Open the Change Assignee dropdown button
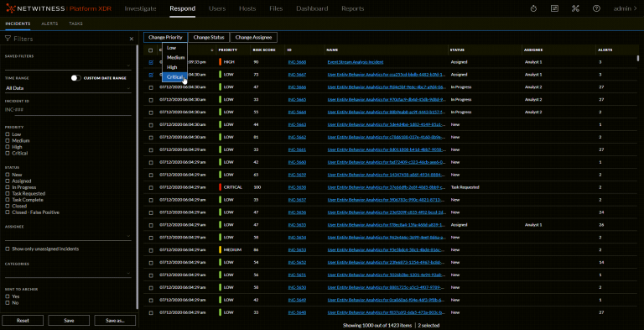This screenshot has height=330, width=644. click(x=253, y=38)
